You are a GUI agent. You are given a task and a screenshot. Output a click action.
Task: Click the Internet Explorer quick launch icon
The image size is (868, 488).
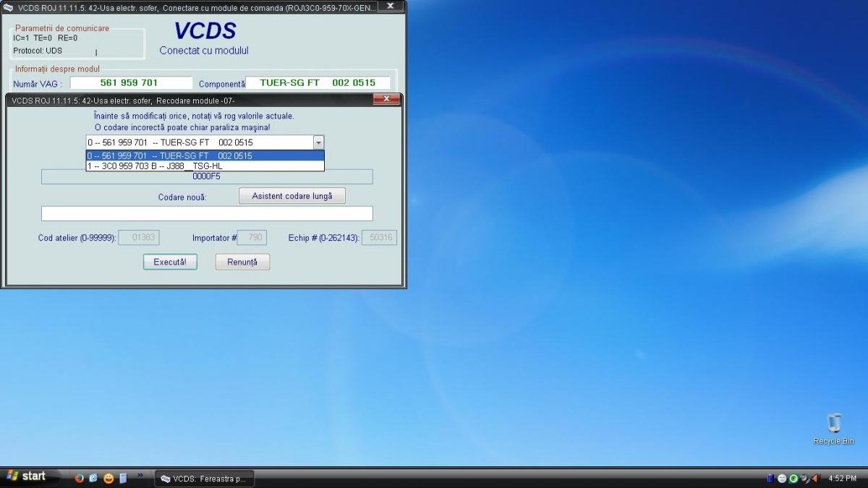tap(94, 478)
